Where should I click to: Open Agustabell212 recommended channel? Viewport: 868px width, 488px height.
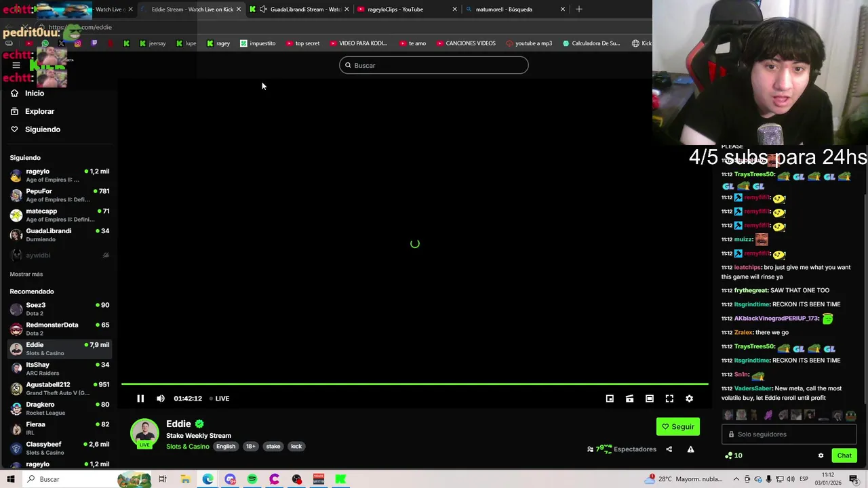(60, 388)
